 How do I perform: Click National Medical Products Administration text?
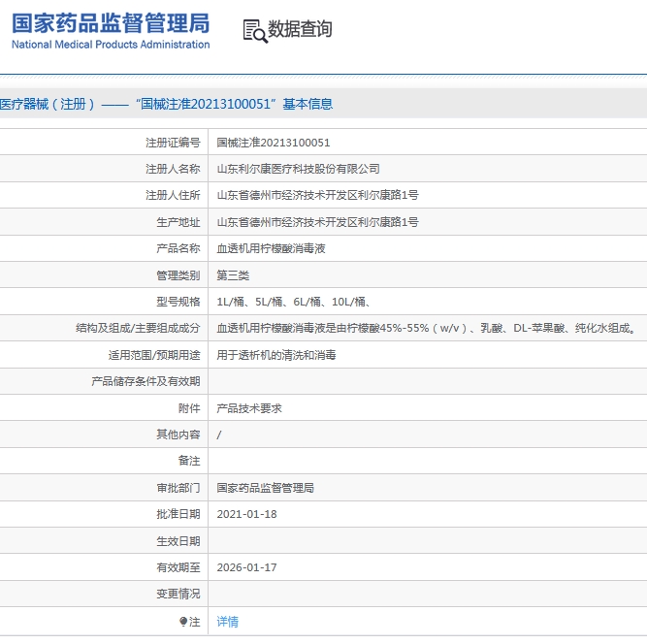111,45
